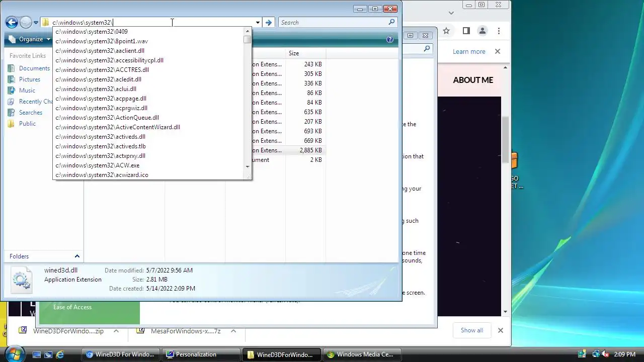Switch to WineD3D For Windows Chrome taskbar button
This screenshot has height=362, width=644.
click(121, 354)
